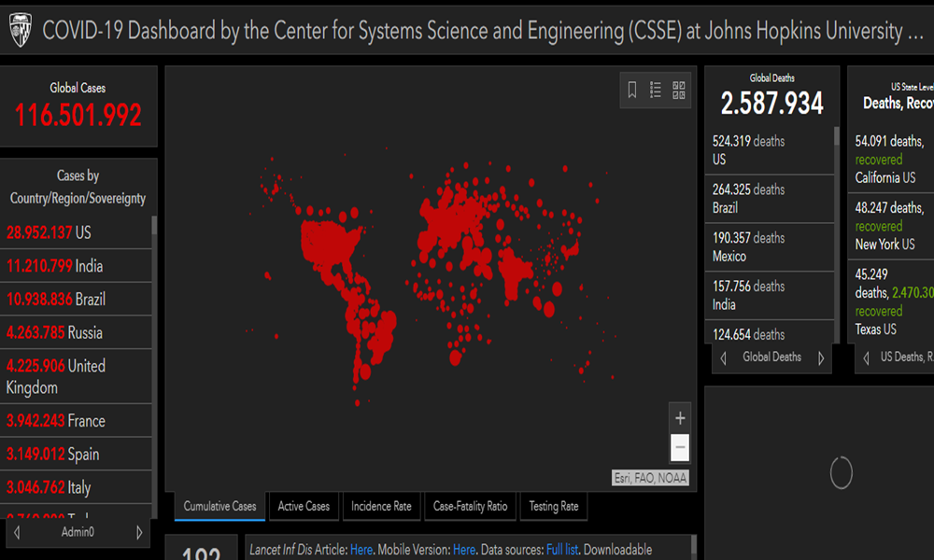The image size is (934, 560).
Task: Switch to the Active Cases tab
Action: (304, 506)
